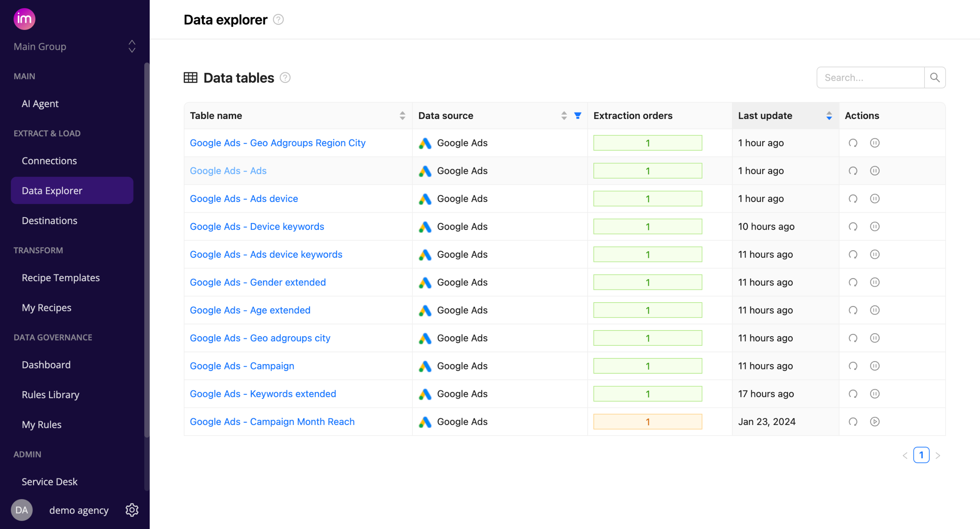Click extraction order badge for Campaign Month Reach
The width and height of the screenshot is (980, 529).
pyautogui.click(x=647, y=422)
